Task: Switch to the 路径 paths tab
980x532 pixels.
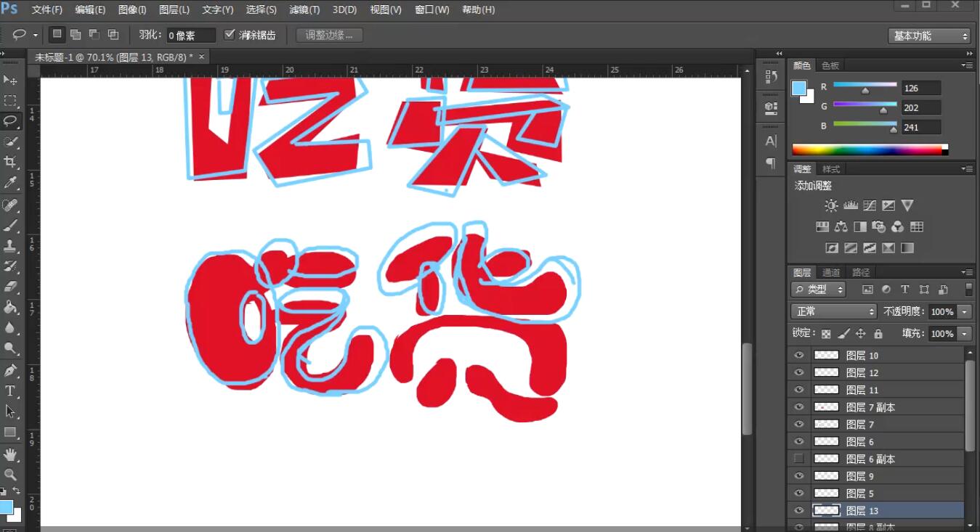Action: point(861,272)
